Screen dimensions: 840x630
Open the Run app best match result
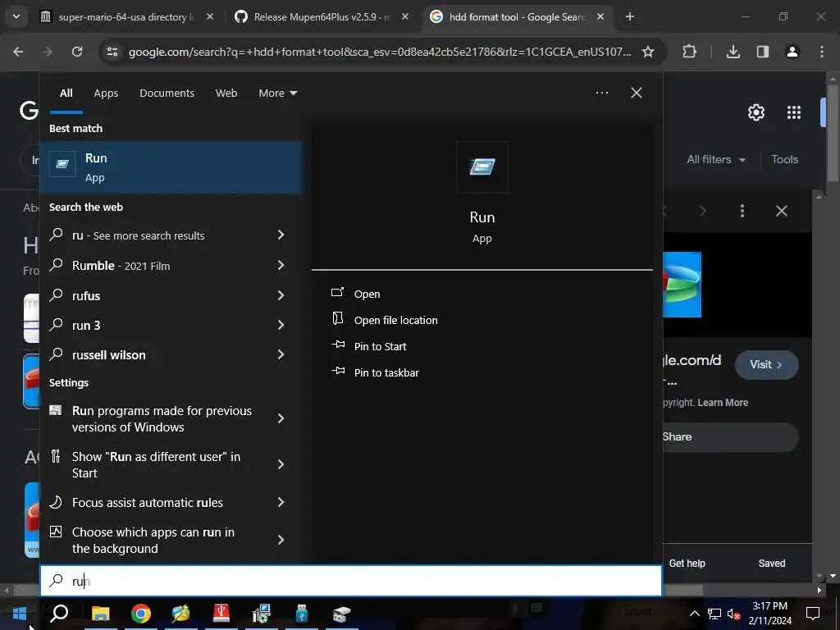[x=171, y=167]
